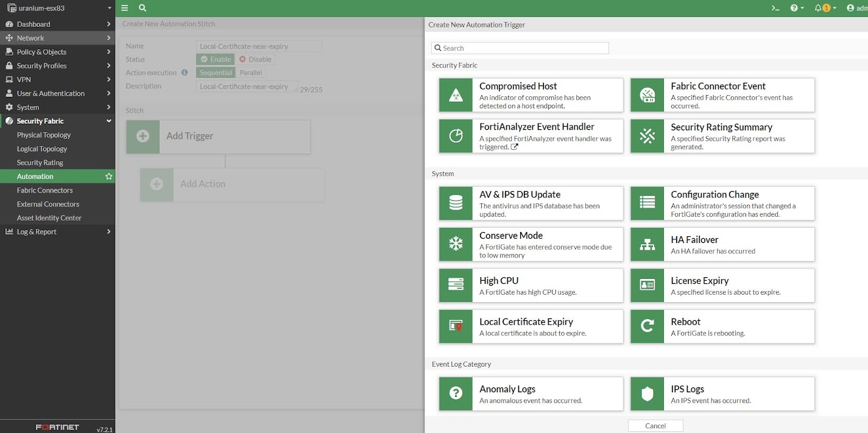Choose the Anomaly Logs question mark icon
Viewport: 868px width, 433px height.
pos(456,393)
